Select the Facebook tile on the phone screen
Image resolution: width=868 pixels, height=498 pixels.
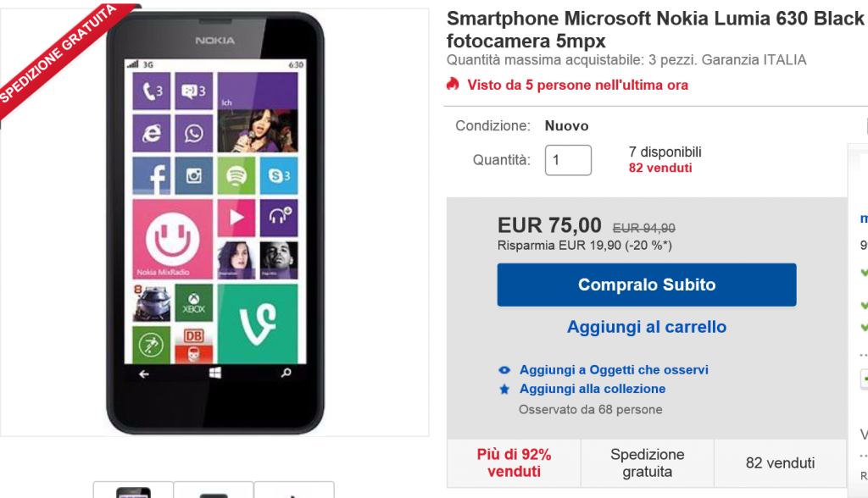(x=154, y=176)
